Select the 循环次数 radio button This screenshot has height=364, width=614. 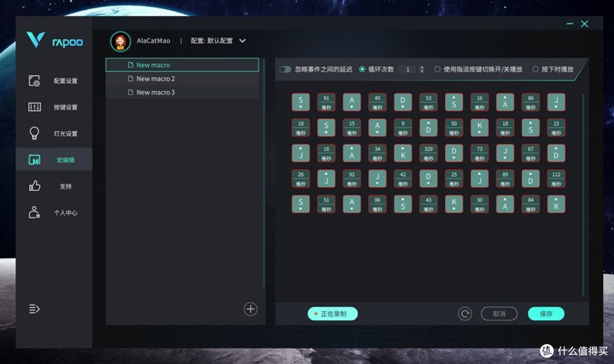pos(362,69)
